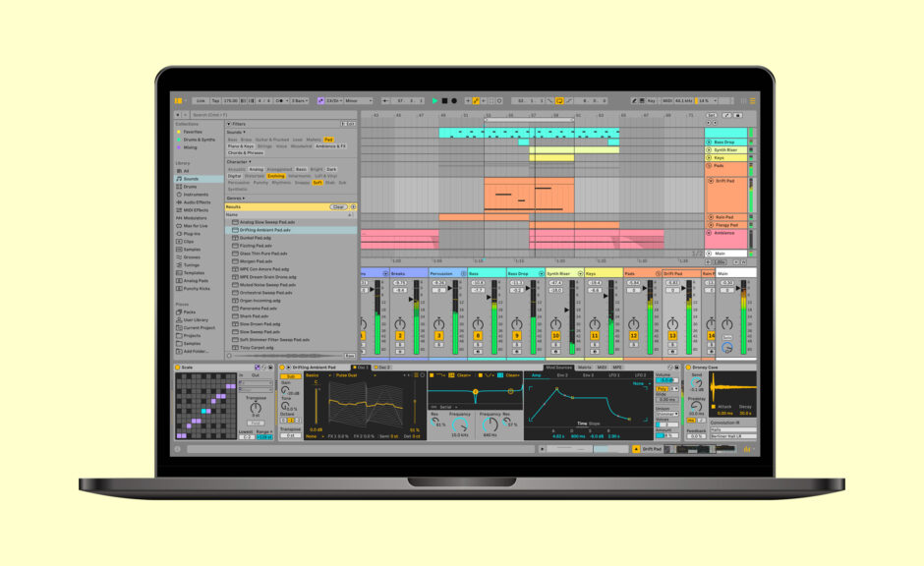Click the hot-swap icon beside Results

(x=353, y=206)
